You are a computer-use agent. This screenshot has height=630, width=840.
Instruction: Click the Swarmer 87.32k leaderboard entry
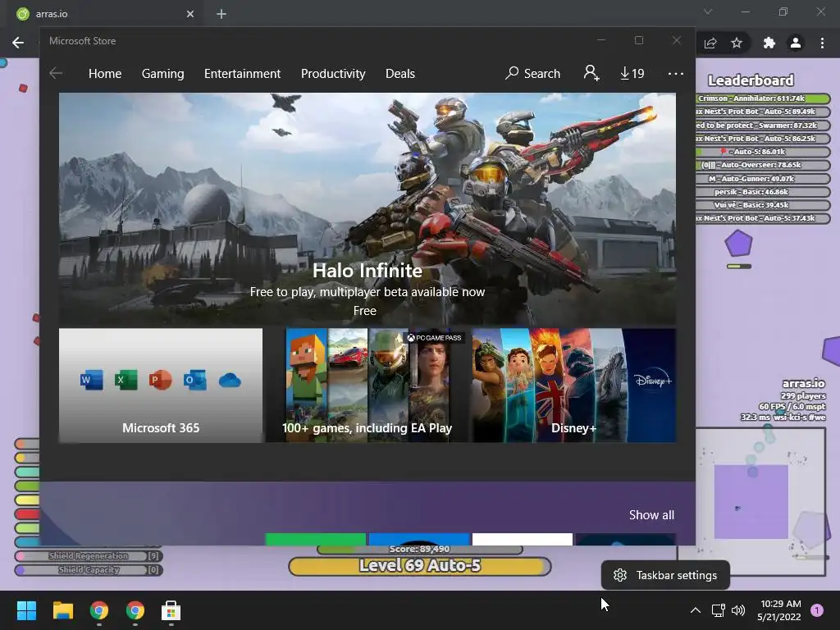tap(763, 126)
